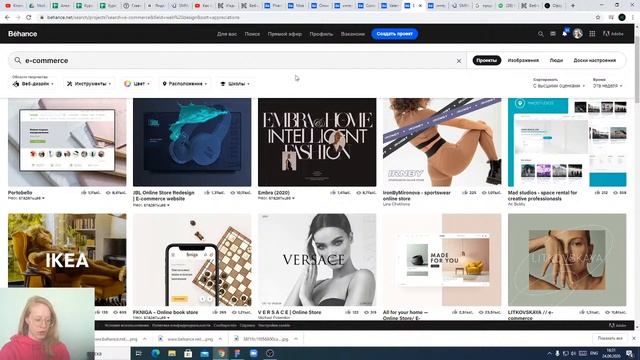This screenshot has height=360, width=640.
Task: Open time period dropdown Эта неделя
Action: tap(607, 86)
